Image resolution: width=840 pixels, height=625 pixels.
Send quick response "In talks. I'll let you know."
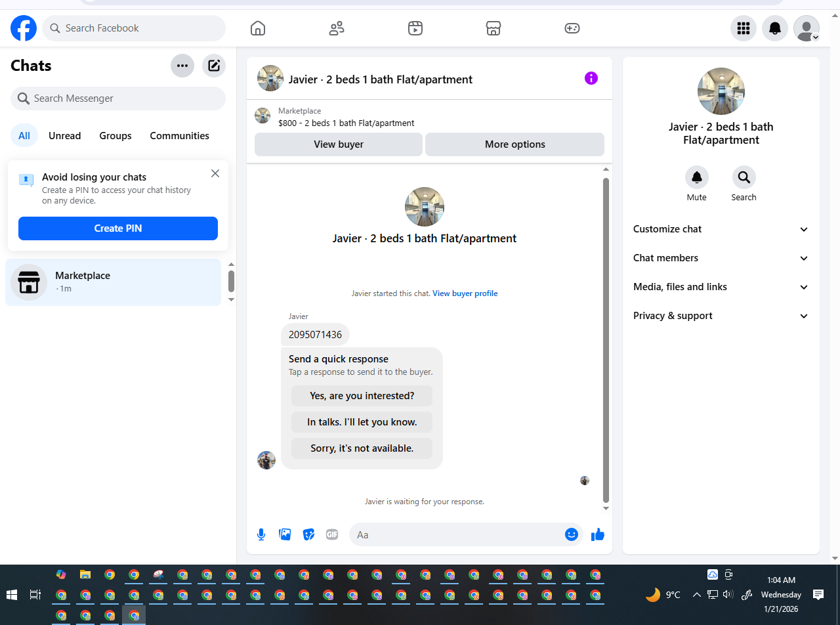click(362, 422)
